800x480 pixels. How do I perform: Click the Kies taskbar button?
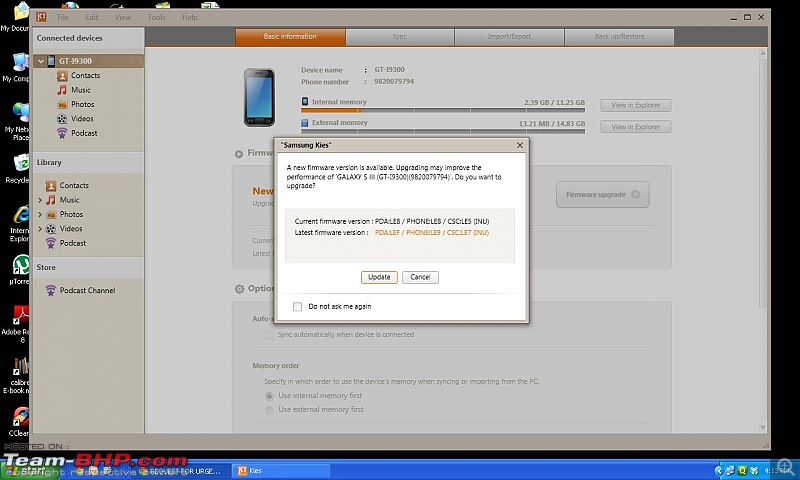pos(282,470)
